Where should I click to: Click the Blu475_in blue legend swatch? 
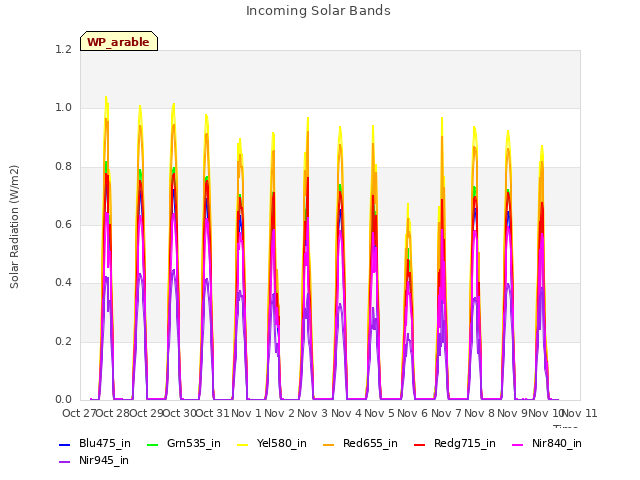65,444
